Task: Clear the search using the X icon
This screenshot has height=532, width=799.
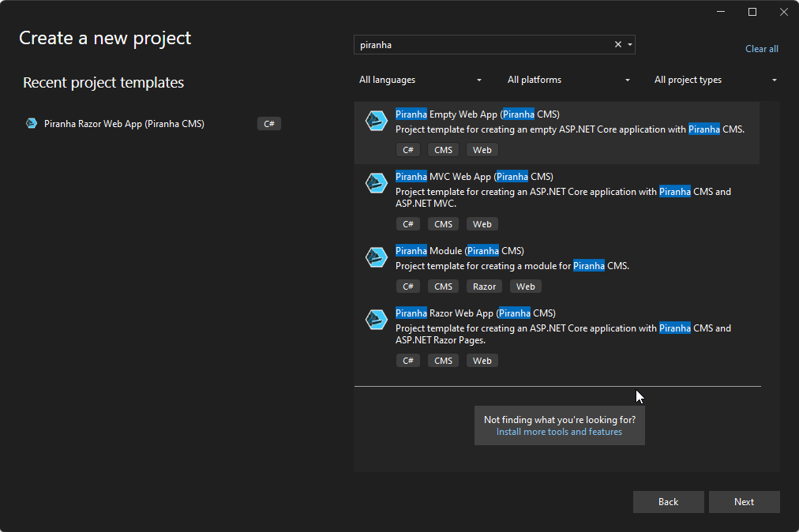Action: (618, 44)
